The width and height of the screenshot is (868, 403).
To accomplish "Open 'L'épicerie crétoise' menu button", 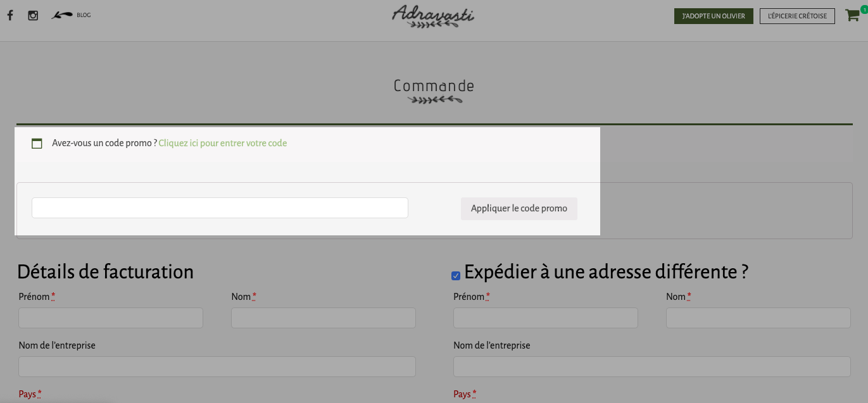I will [x=797, y=16].
